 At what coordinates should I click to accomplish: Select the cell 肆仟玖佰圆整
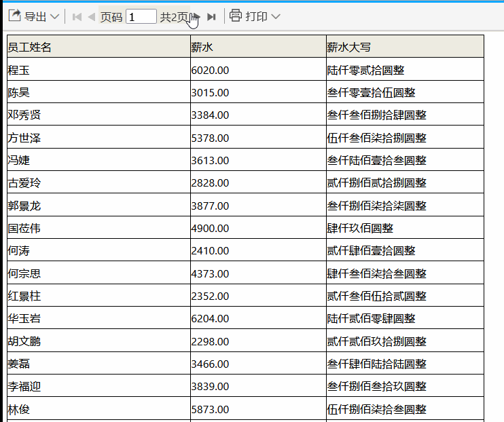[x=405, y=228]
